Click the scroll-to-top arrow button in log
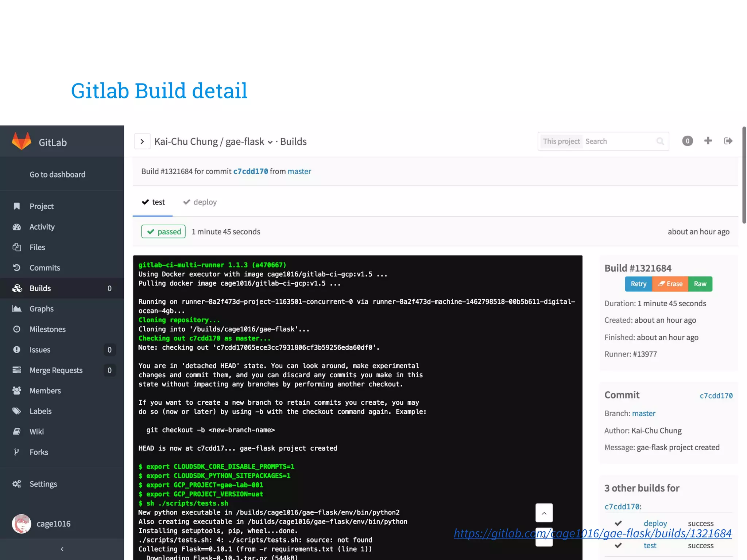 pos(544,513)
